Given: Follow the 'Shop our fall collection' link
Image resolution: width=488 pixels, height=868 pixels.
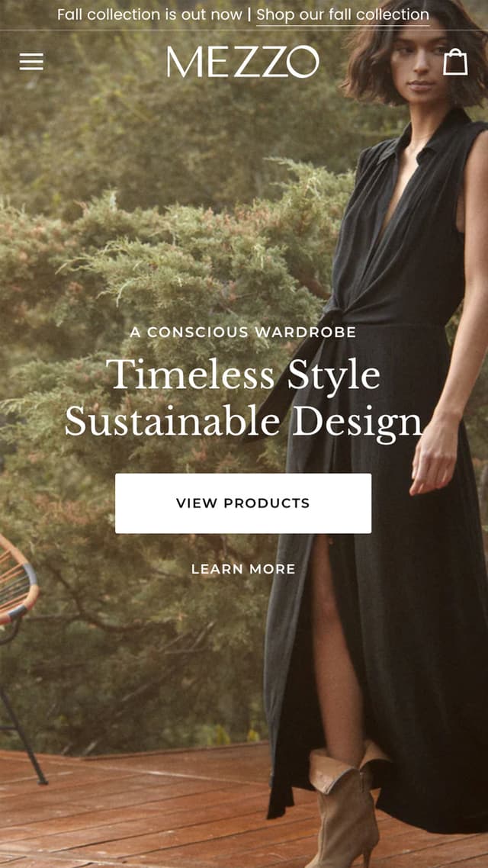Looking at the screenshot, I should (342, 14).
